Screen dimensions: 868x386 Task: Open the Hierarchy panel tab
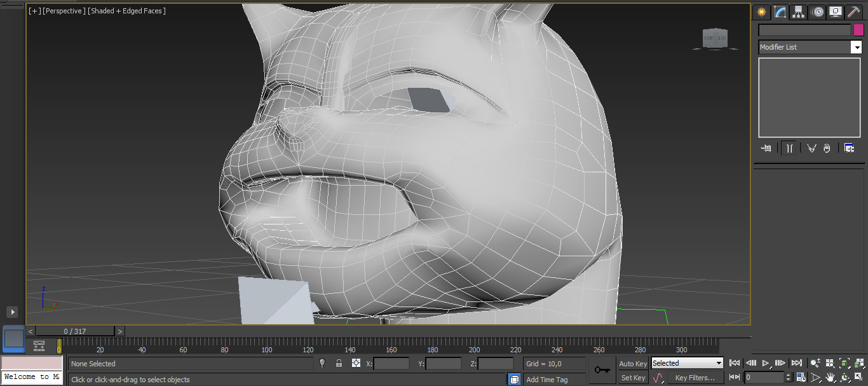coord(799,12)
